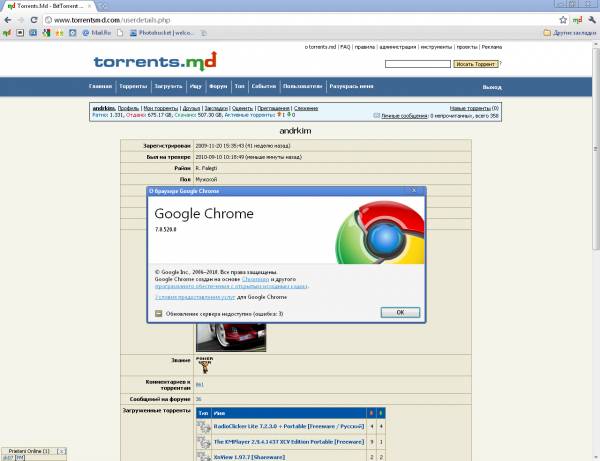This screenshot has height=461, width=600.
Task: Open the Загрузить nav item
Action: click(x=168, y=86)
